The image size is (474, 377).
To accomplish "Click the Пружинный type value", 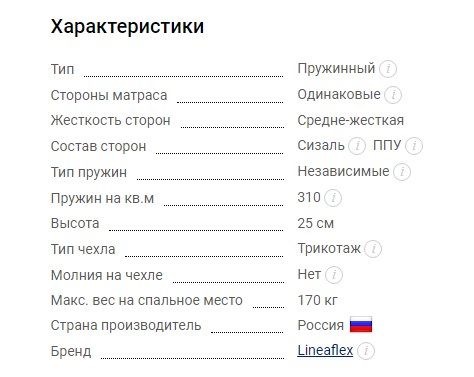I will coord(336,69).
